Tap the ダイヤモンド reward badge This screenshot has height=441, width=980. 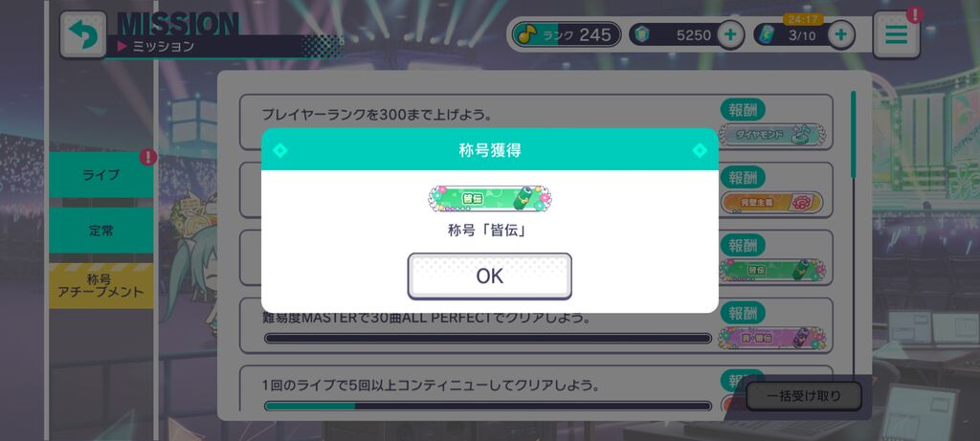[x=772, y=134]
